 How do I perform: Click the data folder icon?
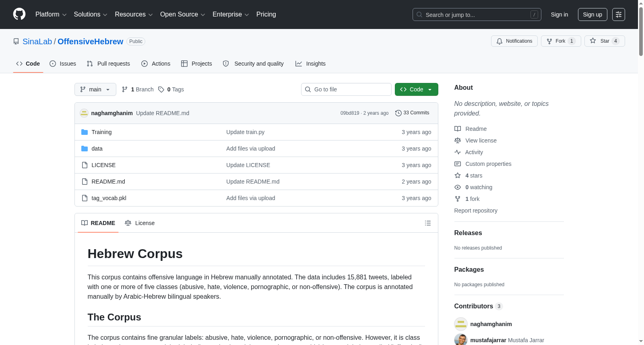(85, 149)
